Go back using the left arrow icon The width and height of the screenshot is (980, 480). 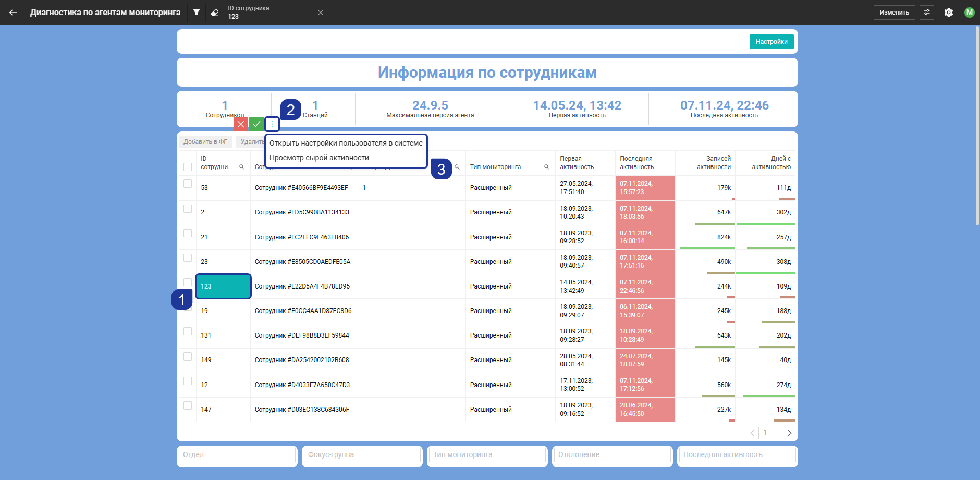coord(13,13)
